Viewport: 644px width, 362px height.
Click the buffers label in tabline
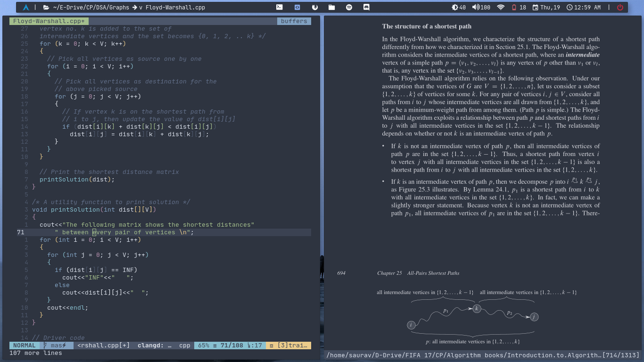(294, 21)
